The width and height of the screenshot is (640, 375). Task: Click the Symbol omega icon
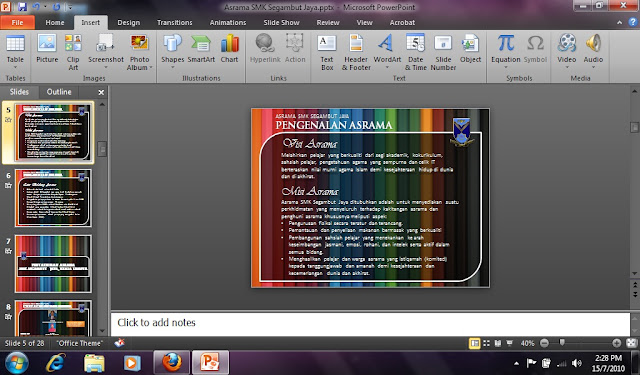(535, 43)
